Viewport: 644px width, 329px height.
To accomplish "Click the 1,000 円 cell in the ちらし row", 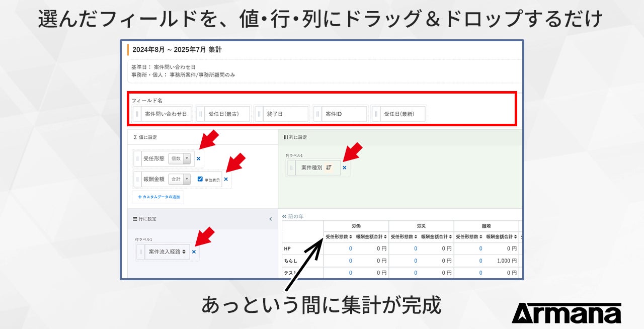I will point(506,261).
